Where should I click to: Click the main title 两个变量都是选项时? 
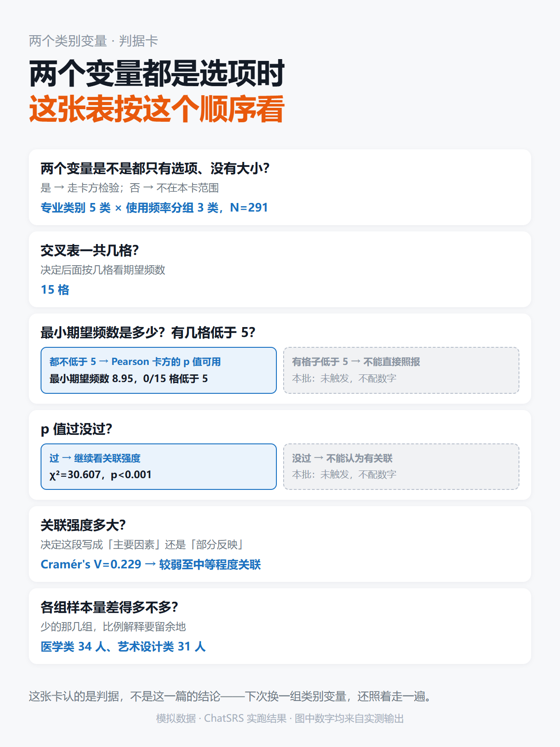[157, 74]
